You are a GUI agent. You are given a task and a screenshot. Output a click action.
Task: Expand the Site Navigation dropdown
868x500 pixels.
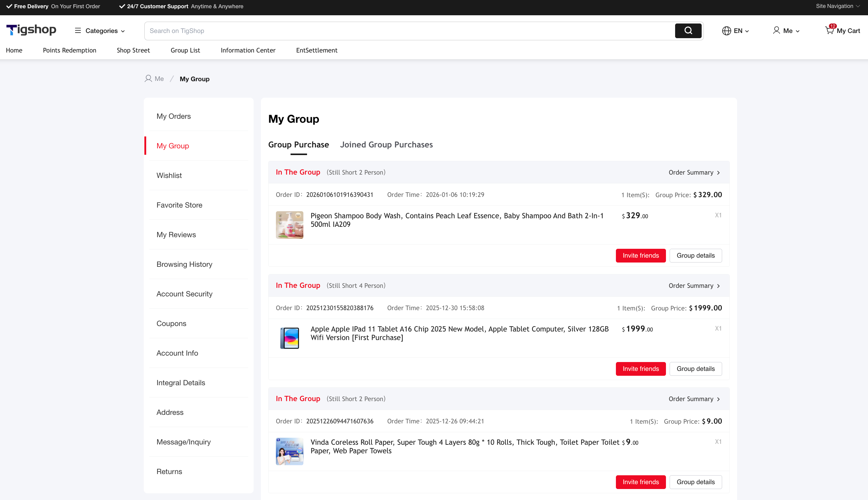pyautogui.click(x=837, y=6)
